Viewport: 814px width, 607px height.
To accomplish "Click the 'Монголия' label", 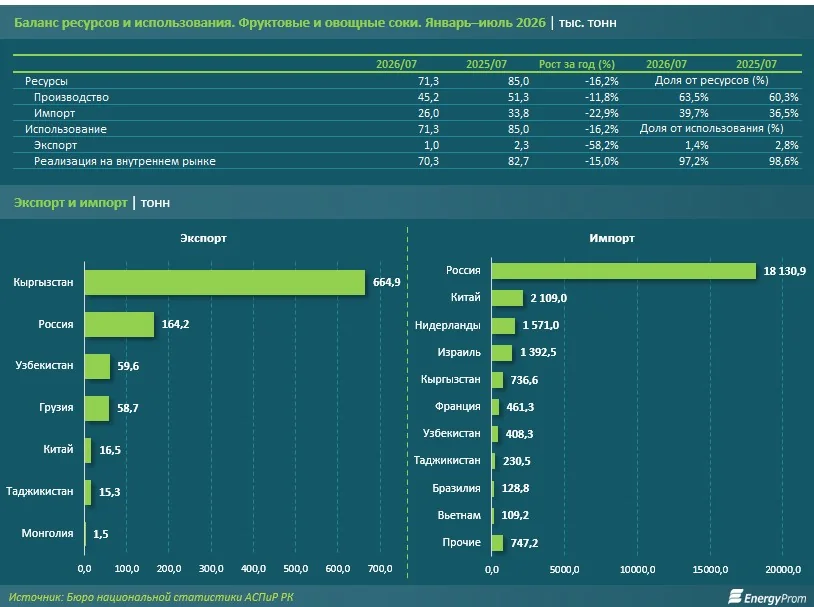I will coord(47,533).
